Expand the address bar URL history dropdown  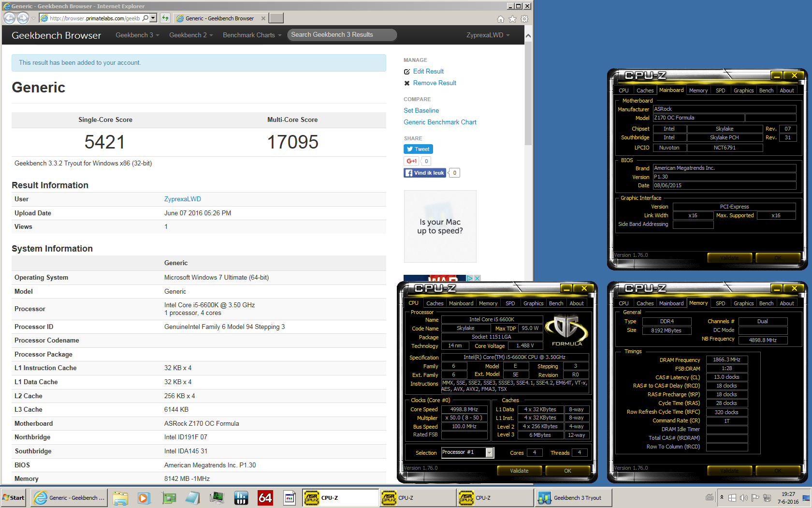pos(153,18)
